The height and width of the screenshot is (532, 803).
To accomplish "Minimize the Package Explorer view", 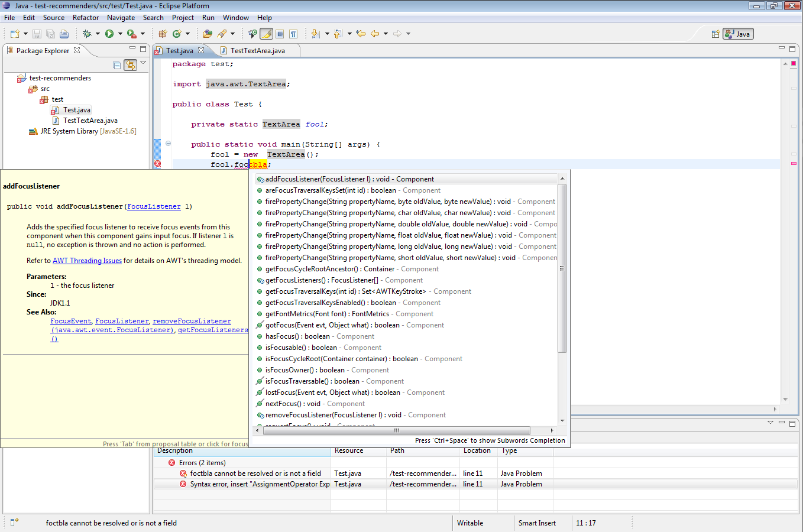I will [132, 48].
